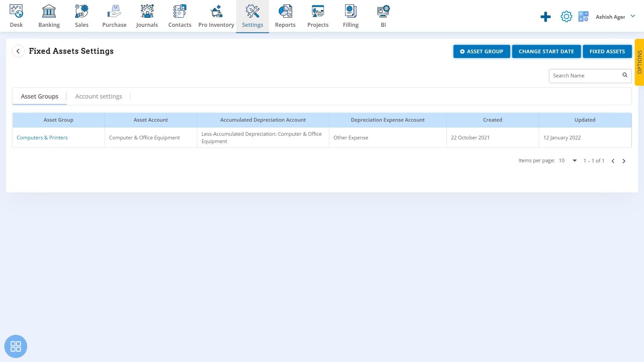
Task: Click search name input field
Action: point(585,75)
